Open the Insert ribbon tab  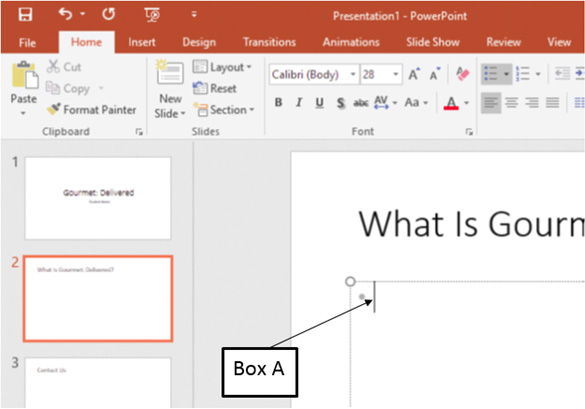(142, 42)
